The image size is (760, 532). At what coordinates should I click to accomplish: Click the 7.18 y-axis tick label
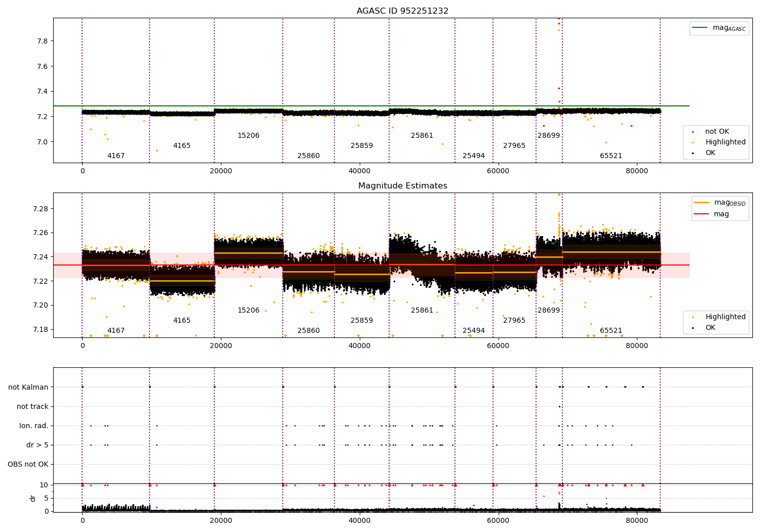coord(41,329)
